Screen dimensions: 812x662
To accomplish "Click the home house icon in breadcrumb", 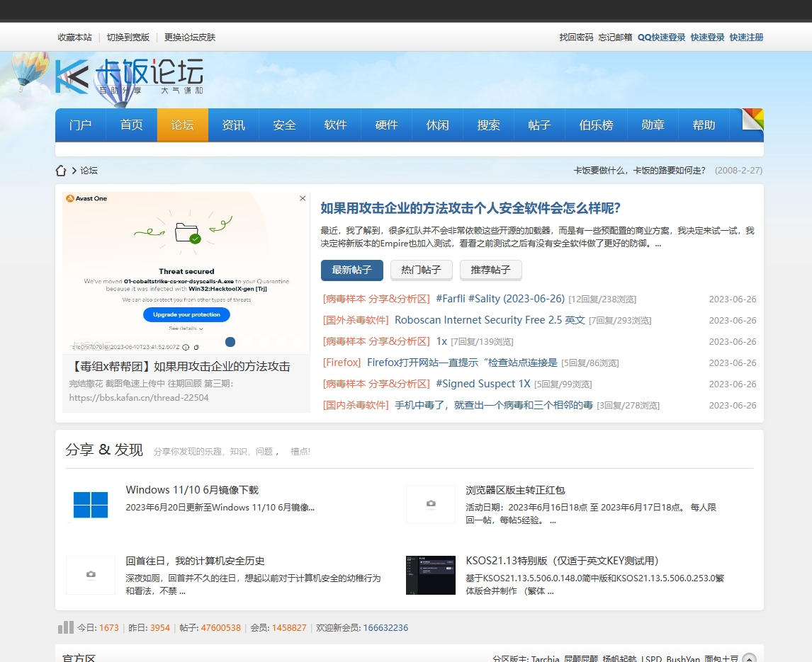I will [x=60, y=170].
